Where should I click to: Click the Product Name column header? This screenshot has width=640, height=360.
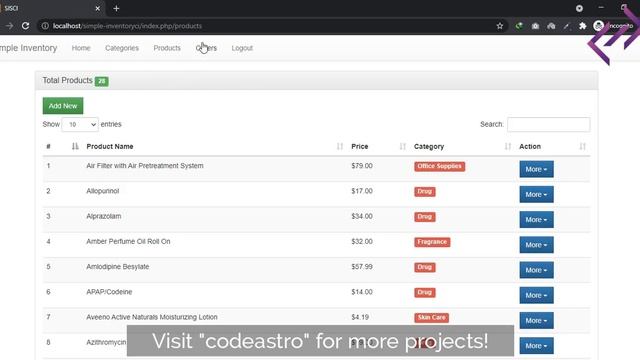coord(109,147)
